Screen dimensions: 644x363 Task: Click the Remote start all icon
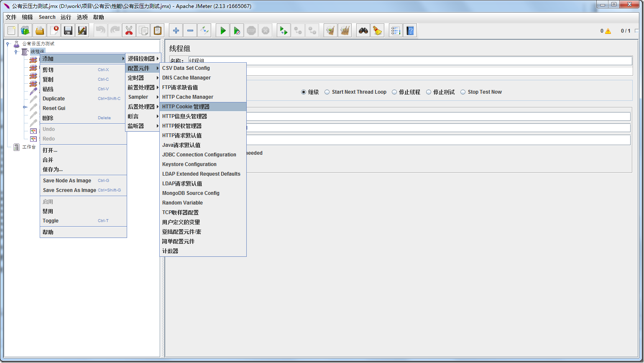tap(284, 31)
